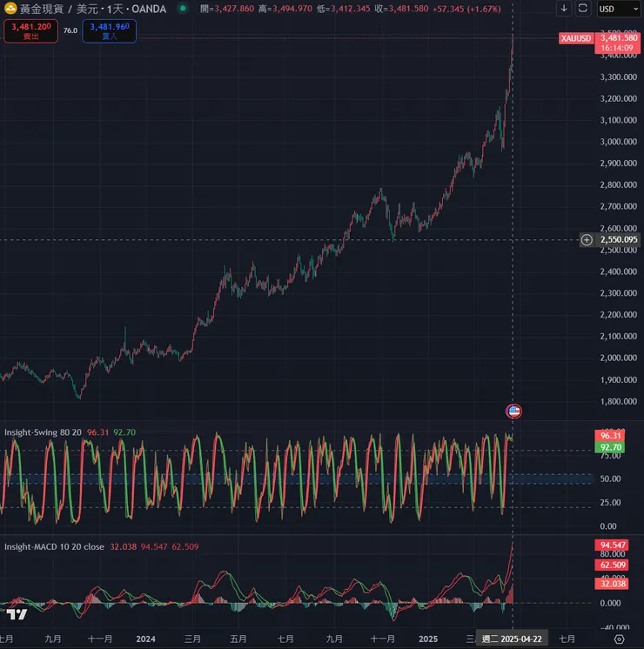Viewport: 644px width, 649px height.
Task: Click the 25.00 level on Swing scale
Action: (x=610, y=503)
